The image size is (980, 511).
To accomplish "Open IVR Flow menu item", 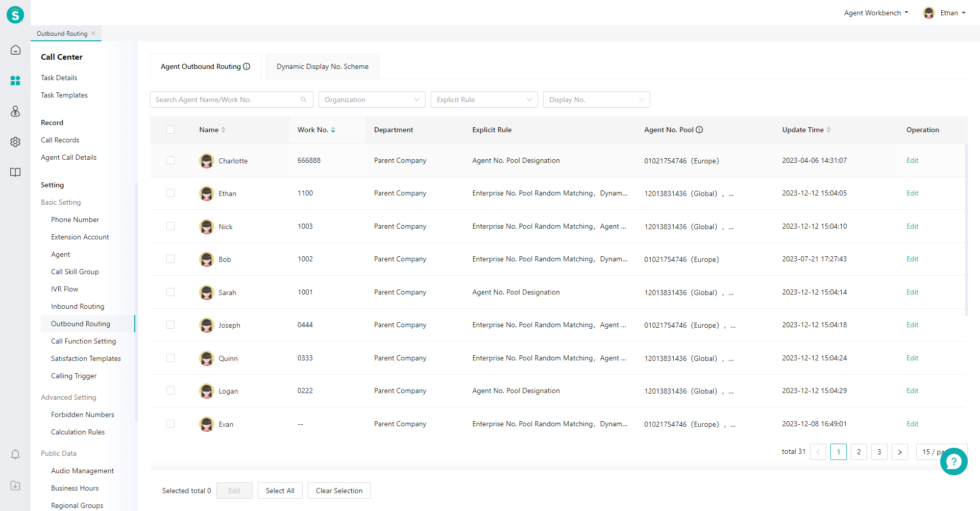I will [x=65, y=289].
